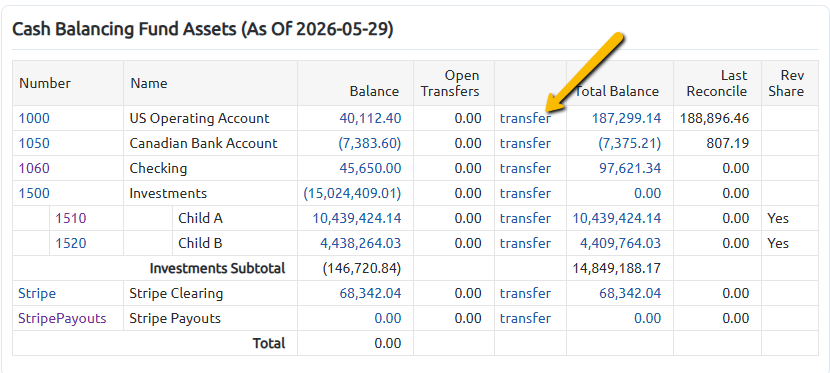Select the Investments account name cell
Image resolution: width=830 pixels, height=373 pixels.
(211, 194)
